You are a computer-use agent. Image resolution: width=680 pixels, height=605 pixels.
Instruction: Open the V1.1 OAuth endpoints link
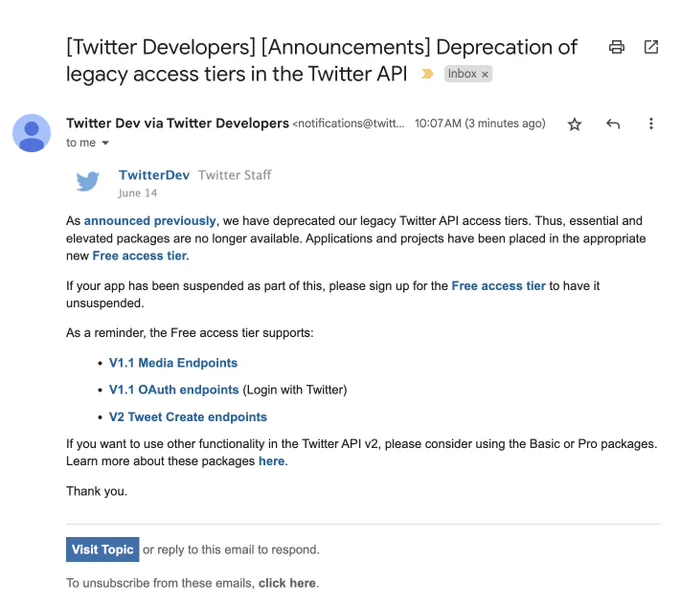click(173, 390)
